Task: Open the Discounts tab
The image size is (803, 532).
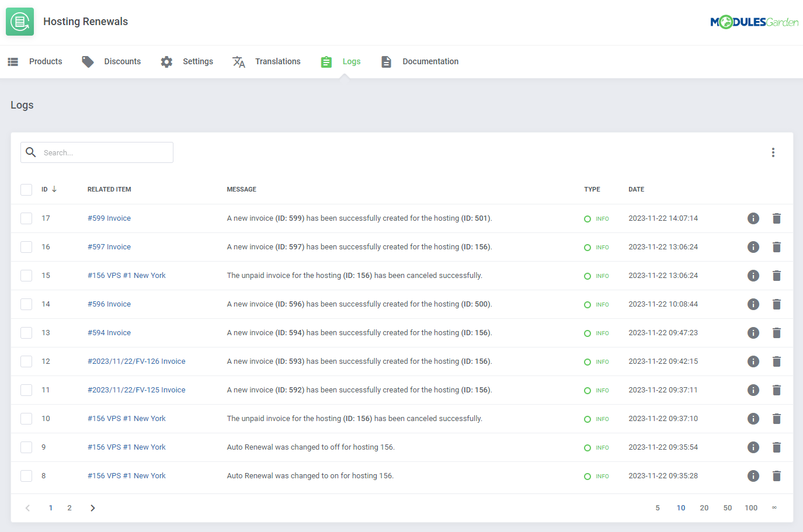Action: pyautogui.click(x=111, y=61)
